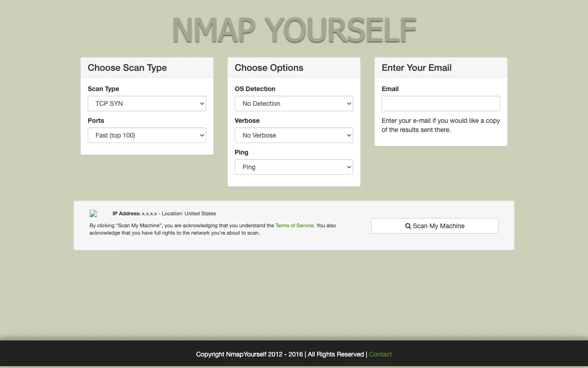Click the "Ports" field label
Image resolution: width=588 pixels, height=368 pixels.
[96, 121]
